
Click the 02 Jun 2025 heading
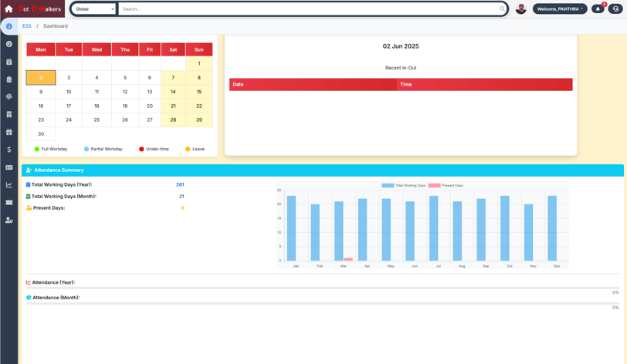401,46
